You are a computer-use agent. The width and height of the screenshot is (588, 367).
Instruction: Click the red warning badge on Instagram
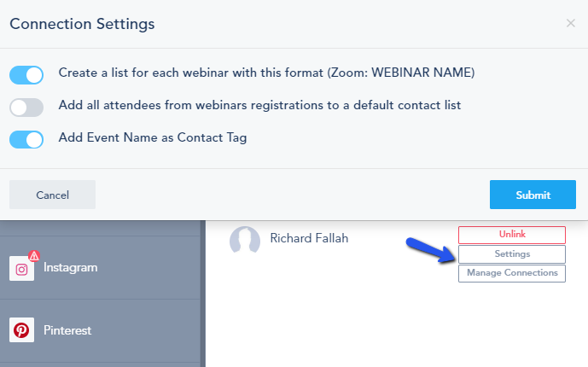click(34, 255)
